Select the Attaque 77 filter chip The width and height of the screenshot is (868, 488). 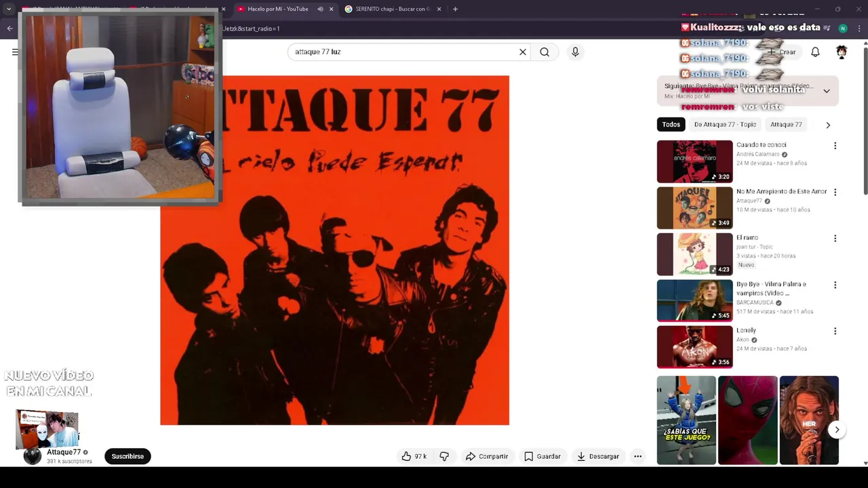786,124
